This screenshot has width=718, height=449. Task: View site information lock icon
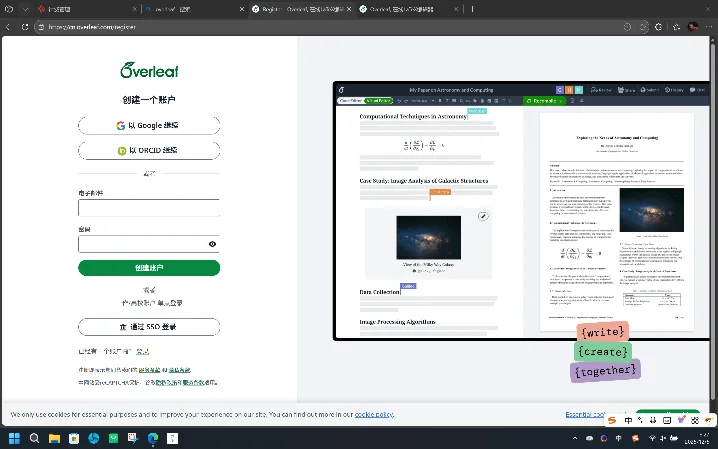(41, 27)
